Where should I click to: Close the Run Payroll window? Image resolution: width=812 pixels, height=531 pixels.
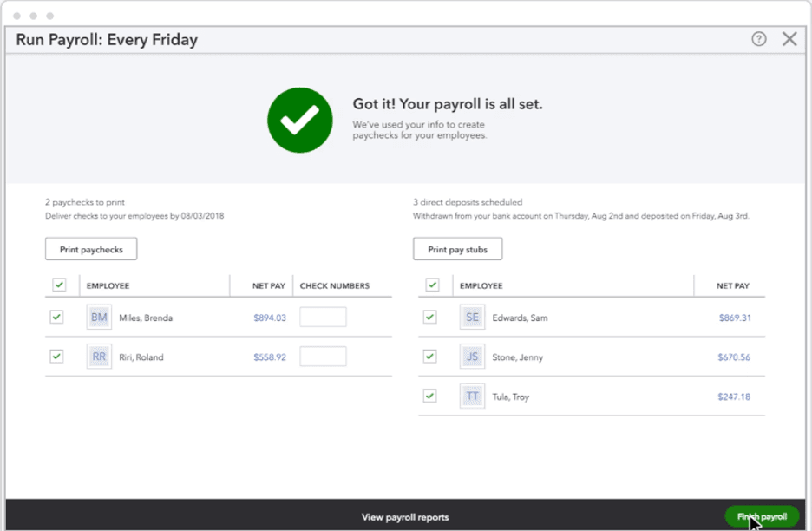(789, 38)
